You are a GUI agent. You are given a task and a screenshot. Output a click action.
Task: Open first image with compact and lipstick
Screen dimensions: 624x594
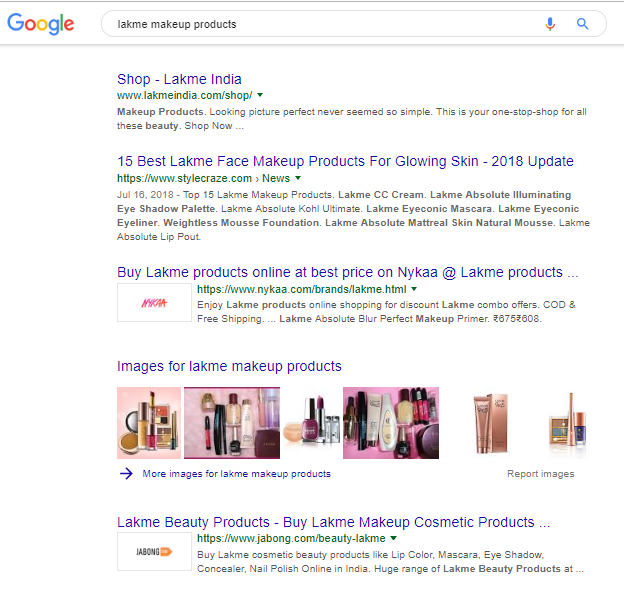click(x=149, y=423)
